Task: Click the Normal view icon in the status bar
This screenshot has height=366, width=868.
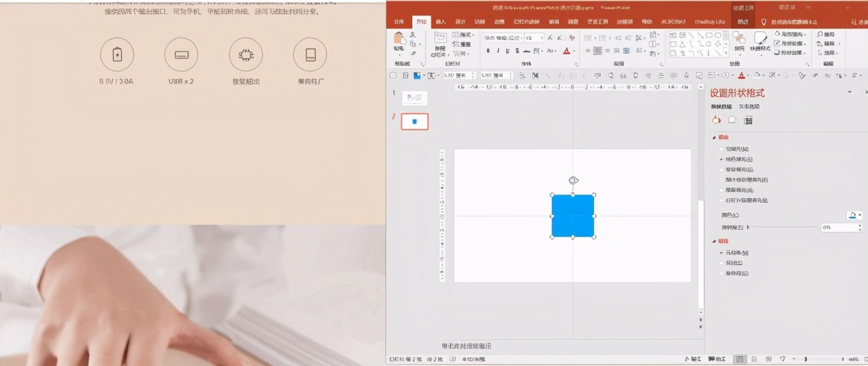Action: (740, 359)
